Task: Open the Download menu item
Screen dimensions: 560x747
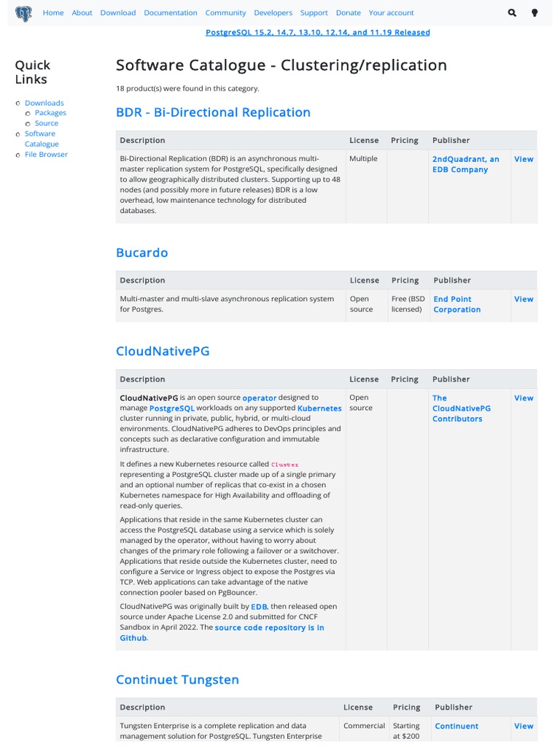Action: click(118, 13)
